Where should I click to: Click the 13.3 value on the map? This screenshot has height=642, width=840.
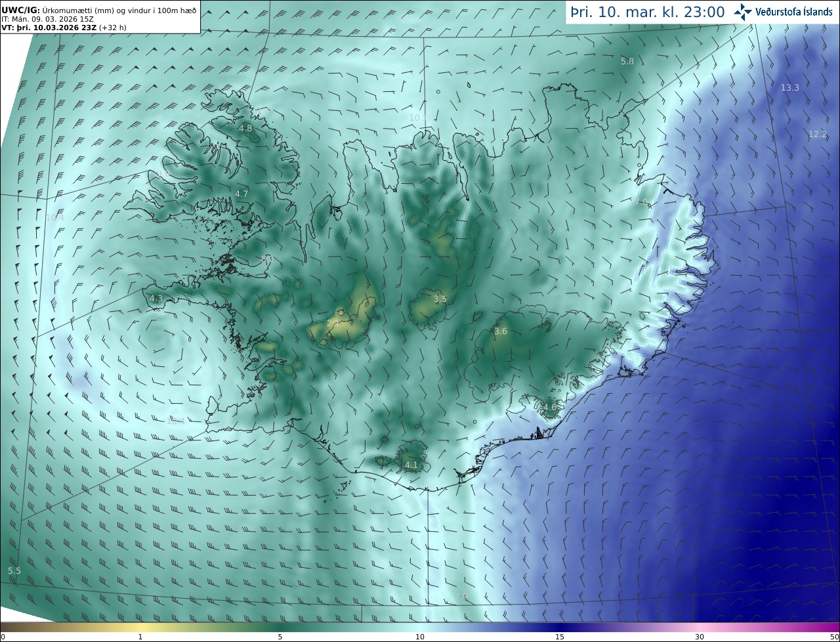(x=789, y=88)
